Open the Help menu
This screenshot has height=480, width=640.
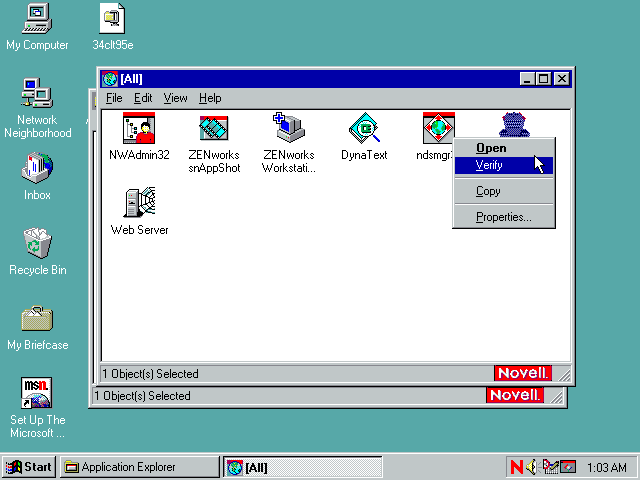[210, 98]
